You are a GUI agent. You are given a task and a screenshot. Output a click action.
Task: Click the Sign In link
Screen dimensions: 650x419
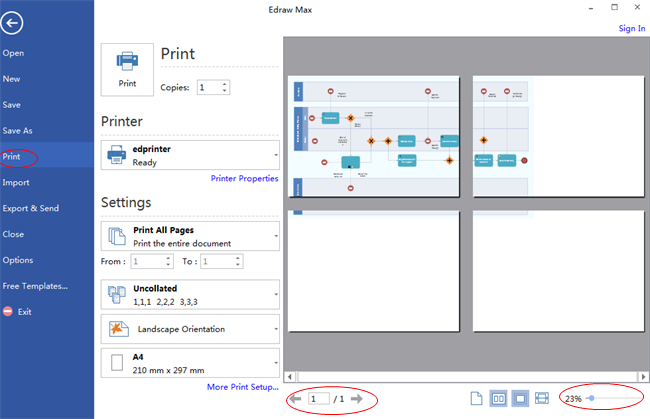[x=632, y=28]
